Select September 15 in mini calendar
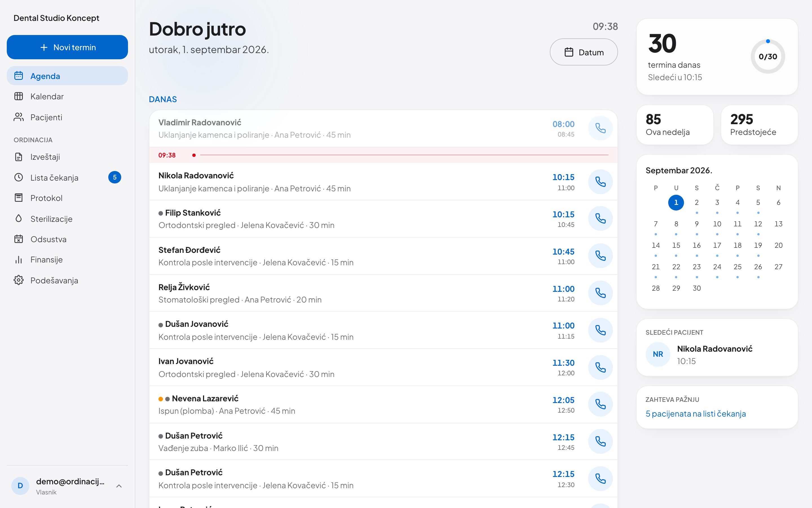The image size is (812, 508). [676, 246]
